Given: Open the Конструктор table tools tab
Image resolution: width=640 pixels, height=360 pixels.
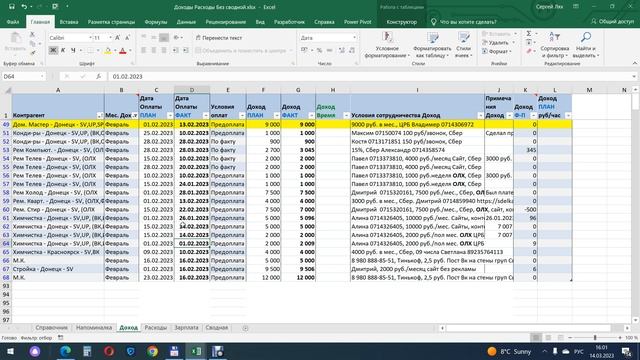Looking at the screenshot, I should click(x=402, y=22).
